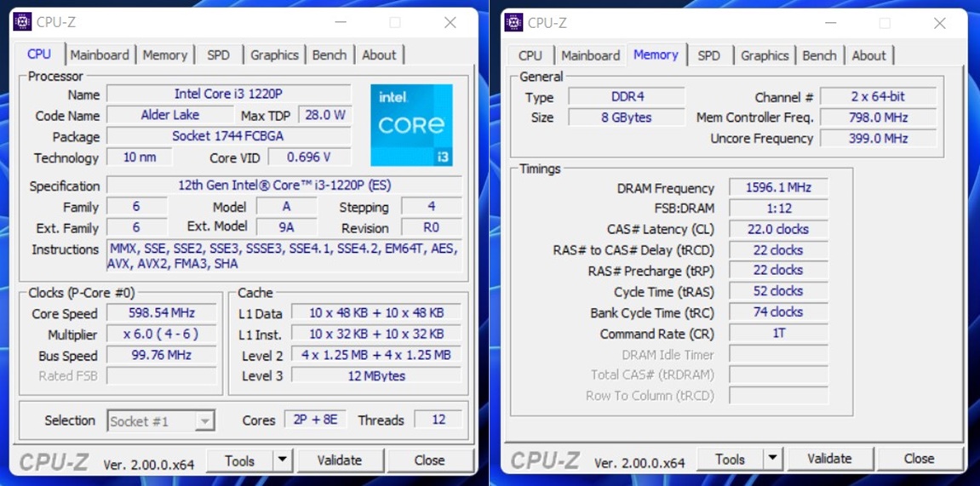Click the Tools button in left window
980x486 pixels.
(239, 460)
